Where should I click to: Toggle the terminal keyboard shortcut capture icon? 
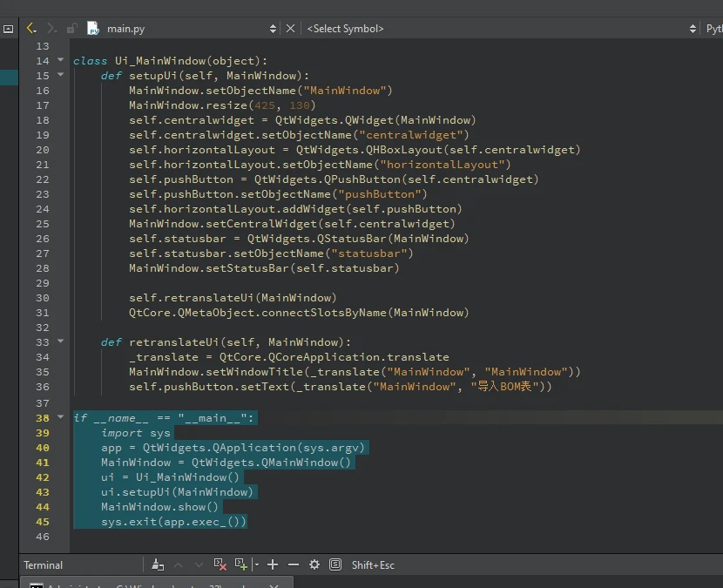click(x=335, y=564)
